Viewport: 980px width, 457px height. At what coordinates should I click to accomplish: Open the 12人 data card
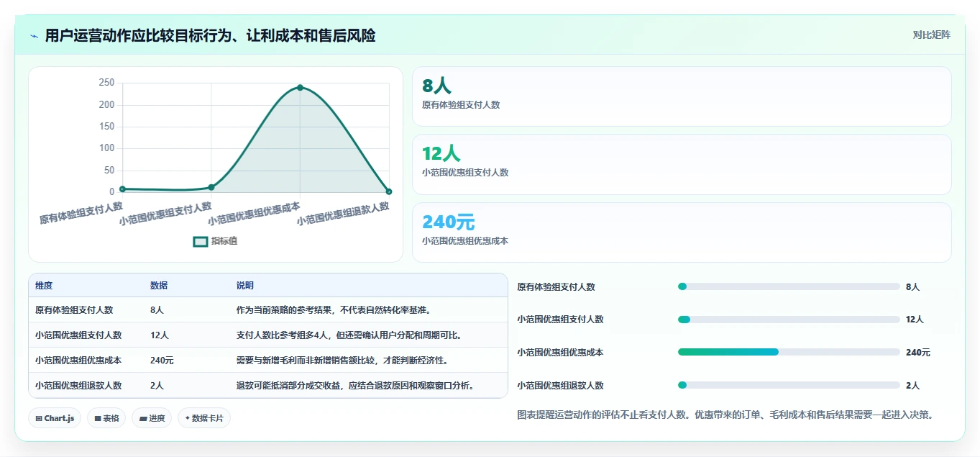pos(682,164)
